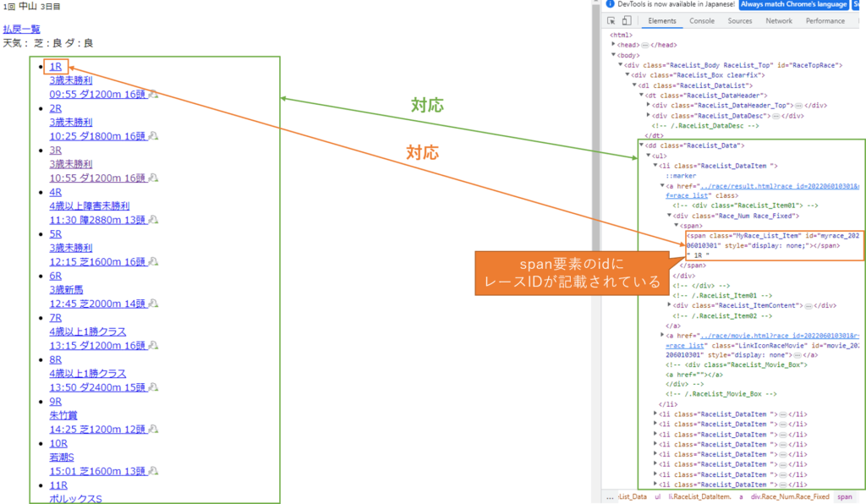Collapse the RaceList_Box clearfix div node
Image resolution: width=866 pixels, height=504 pixels.
point(628,75)
